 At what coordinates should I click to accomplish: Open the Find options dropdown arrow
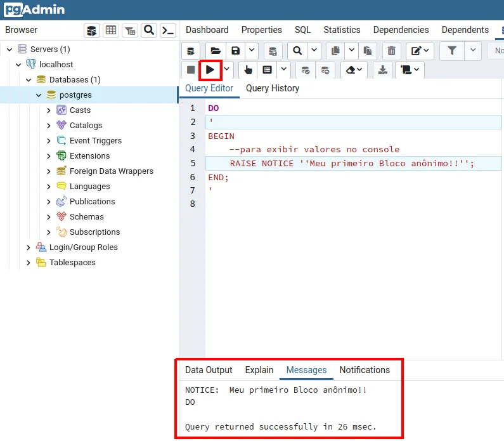[314, 50]
